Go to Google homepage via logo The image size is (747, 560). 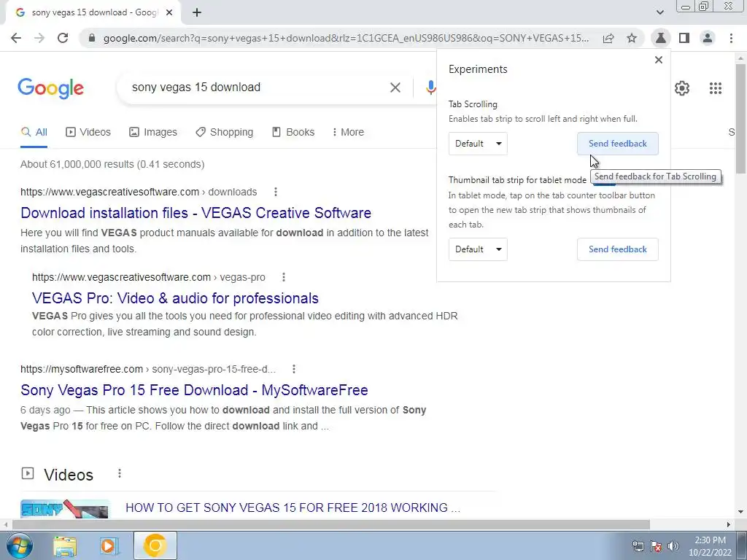pos(50,88)
